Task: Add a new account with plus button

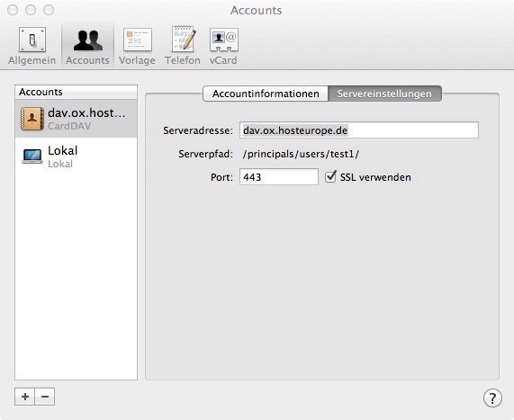Action: click(25, 397)
